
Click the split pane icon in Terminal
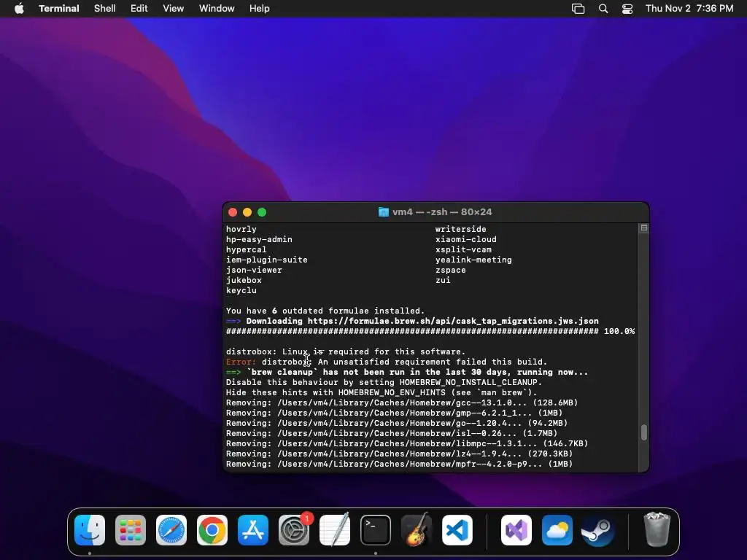tap(643, 228)
